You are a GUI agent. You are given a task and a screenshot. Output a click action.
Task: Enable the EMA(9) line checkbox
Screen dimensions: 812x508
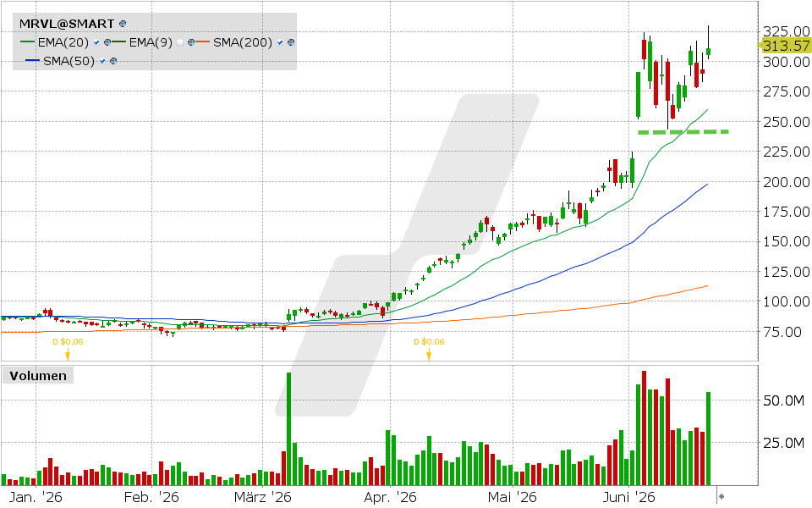179,42
